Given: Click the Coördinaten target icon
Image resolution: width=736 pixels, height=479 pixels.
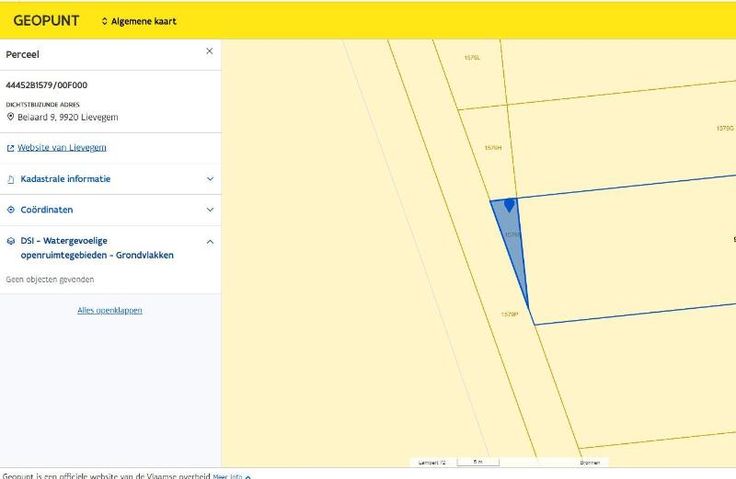Looking at the screenshot, I should click(11, 210).
